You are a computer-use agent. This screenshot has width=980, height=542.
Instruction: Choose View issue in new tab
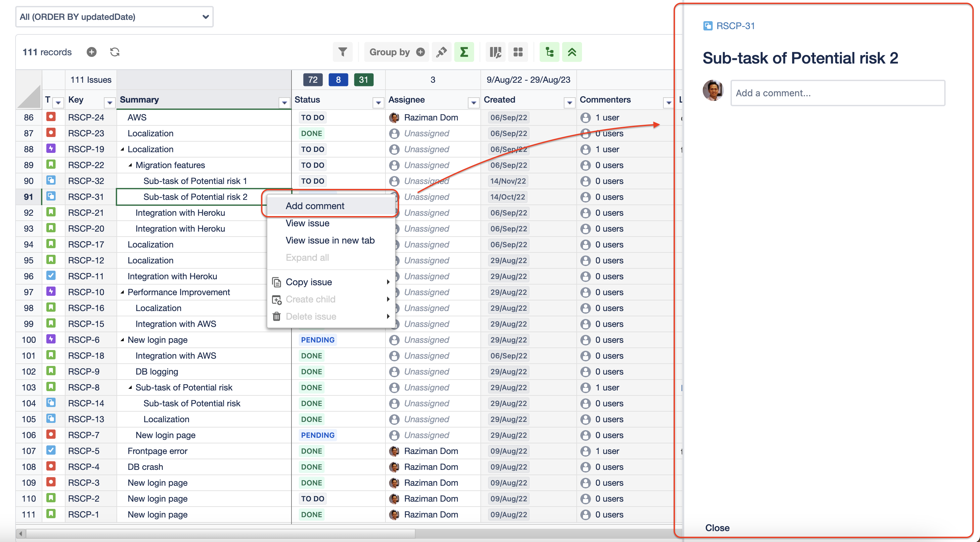pos(330,240)
